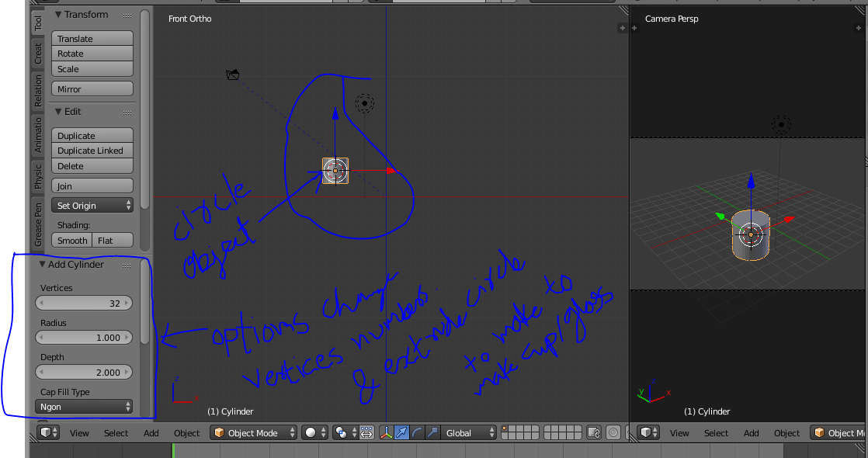Adjust the Radius slider in Add Cylinder

click(84, 337)
